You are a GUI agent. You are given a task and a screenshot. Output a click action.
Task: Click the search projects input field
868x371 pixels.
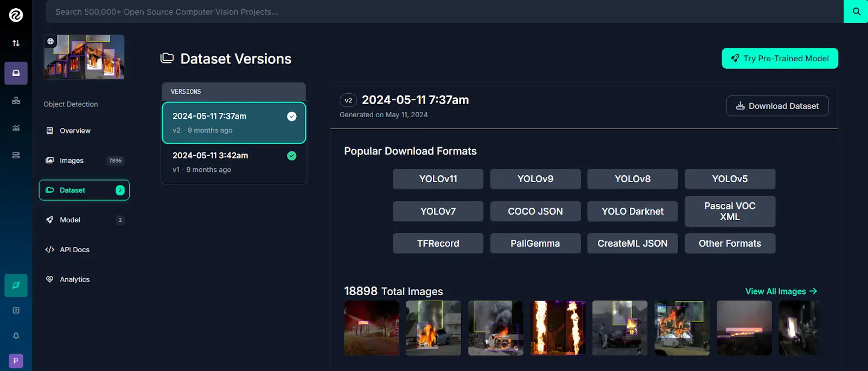point(444,11)
